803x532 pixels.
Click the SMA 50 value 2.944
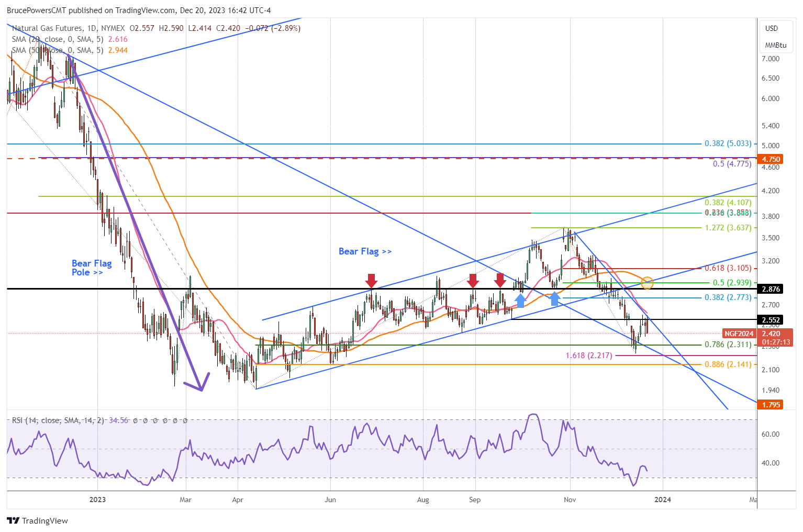pos(118,50)
